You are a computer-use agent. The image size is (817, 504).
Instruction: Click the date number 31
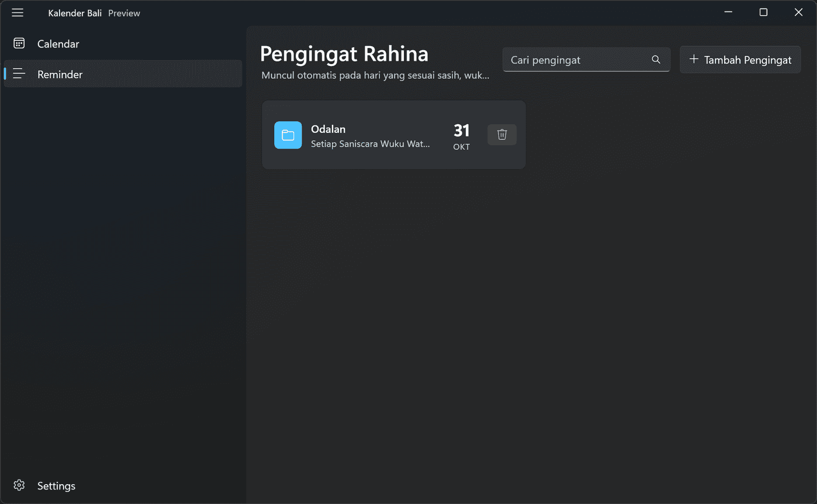click(462, 130)
